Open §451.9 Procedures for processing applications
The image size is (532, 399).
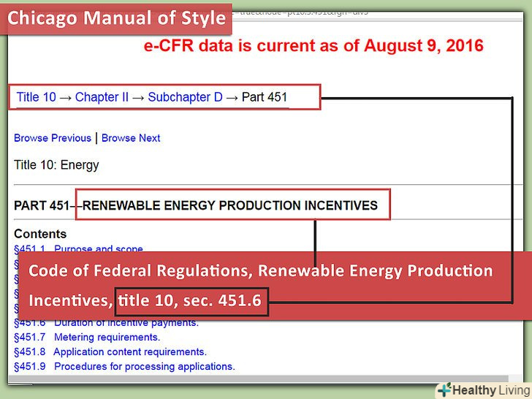point(124,366)
